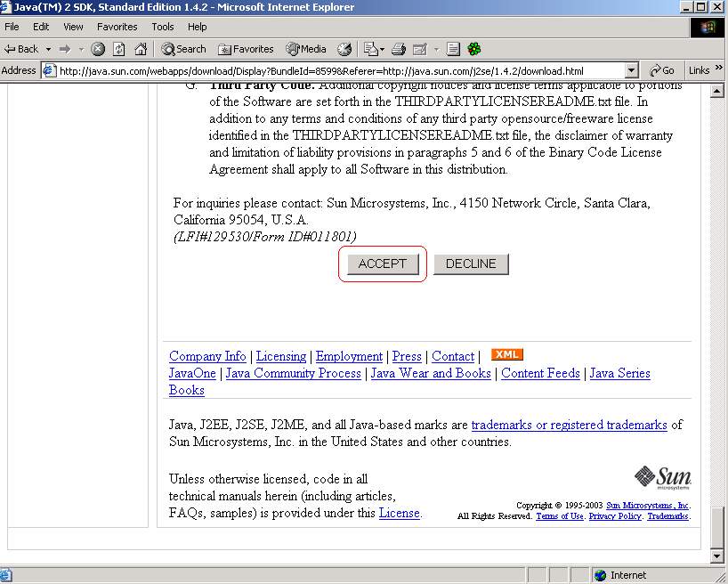Accept the license with the ACCEPT button
Image resolution: width=728 pixels, height=584 pixels.
point(383,264)
